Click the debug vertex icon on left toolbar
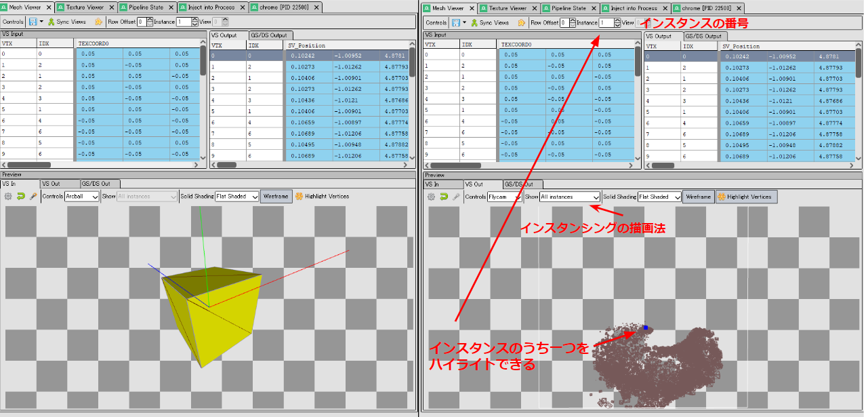Image resolution: width=868 pixels, height=417 pixels. pyautogui.click(x=98, y=21)
